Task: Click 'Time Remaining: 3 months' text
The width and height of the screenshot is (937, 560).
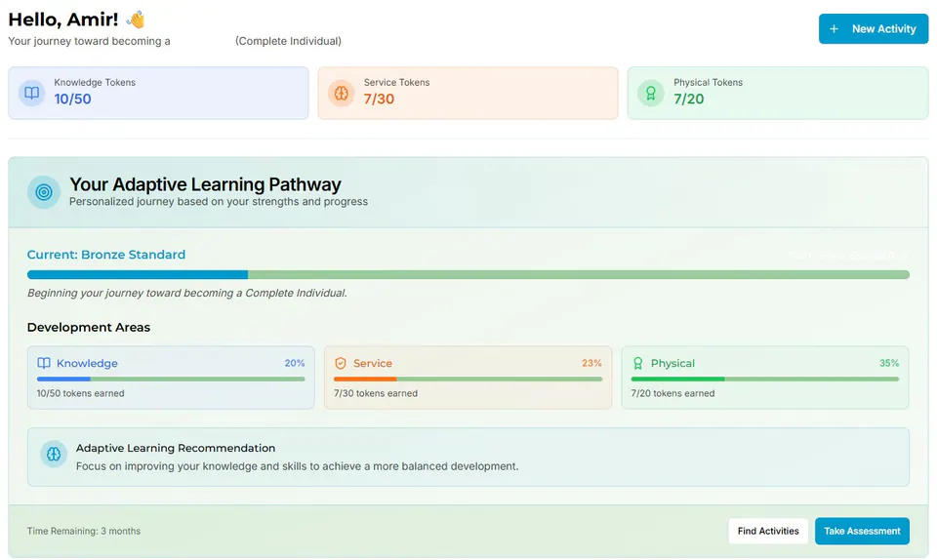Action: click(84, 531)
